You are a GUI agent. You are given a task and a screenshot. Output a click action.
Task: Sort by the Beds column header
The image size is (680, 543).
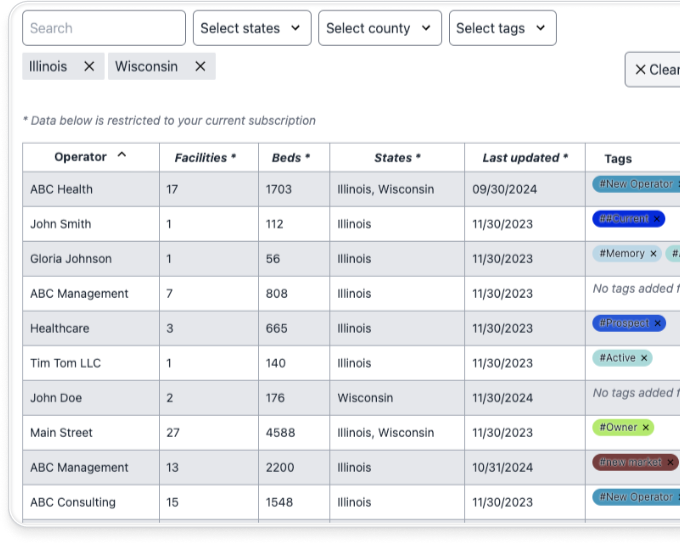click(x=291, y=158)
